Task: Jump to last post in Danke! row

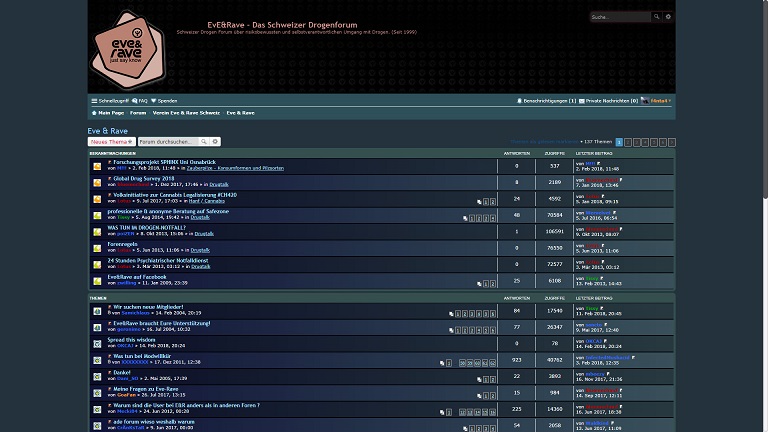Action: coord(608,374)
